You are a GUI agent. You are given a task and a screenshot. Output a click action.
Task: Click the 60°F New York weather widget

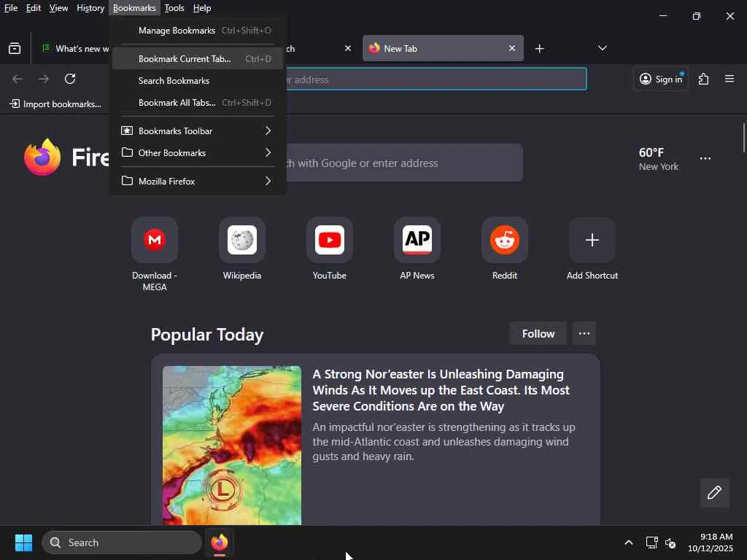659,159
